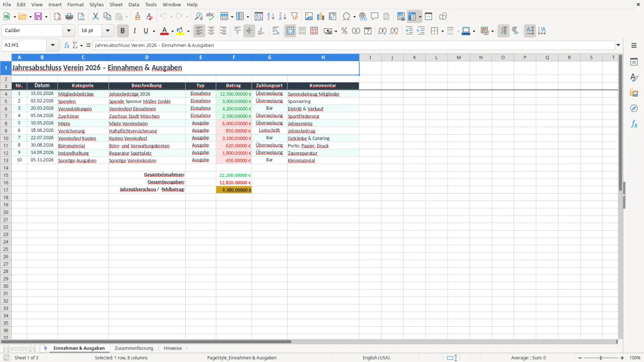Viewport: 644px width, 362px height.
Task: Run the Spelling check icon
Action: coord(210,17)
